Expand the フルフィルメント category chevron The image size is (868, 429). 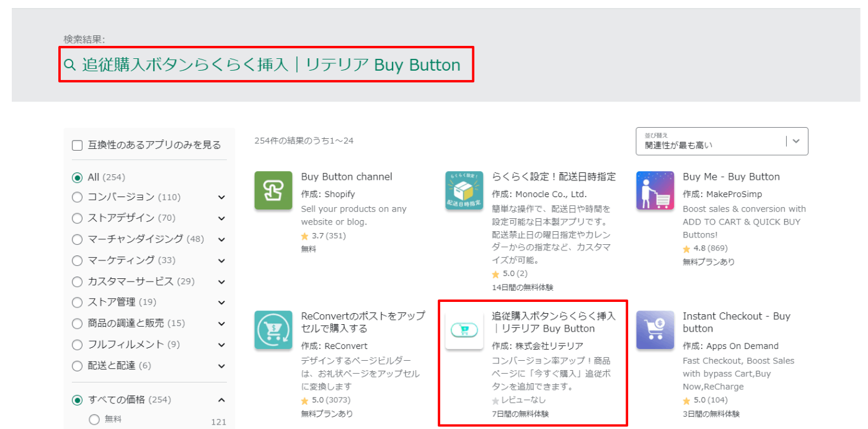pyautogui.click(x=221, y=345)
